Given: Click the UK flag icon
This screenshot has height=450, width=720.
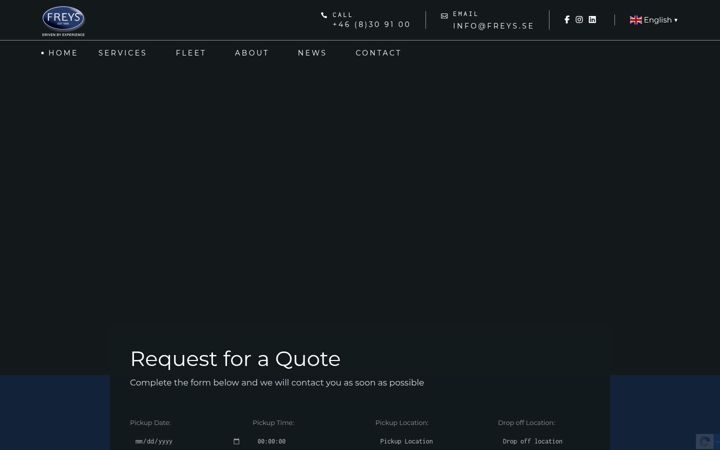Looking at the screenshot, I should (x=636, y=20).
